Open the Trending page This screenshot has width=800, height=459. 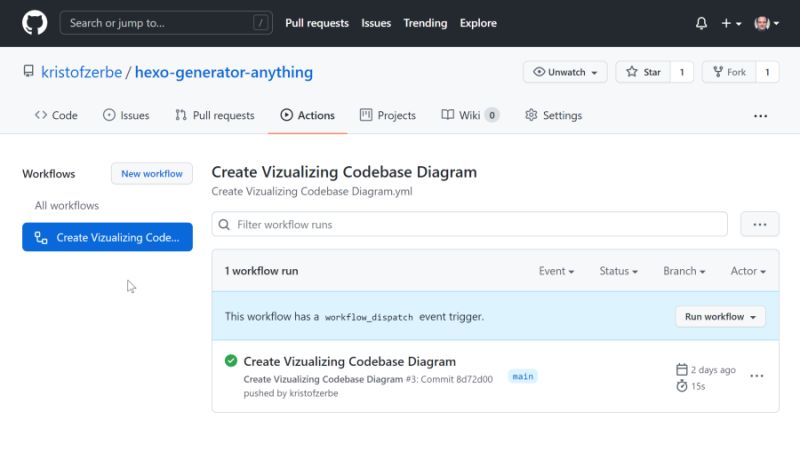click(x=425, y=23)
